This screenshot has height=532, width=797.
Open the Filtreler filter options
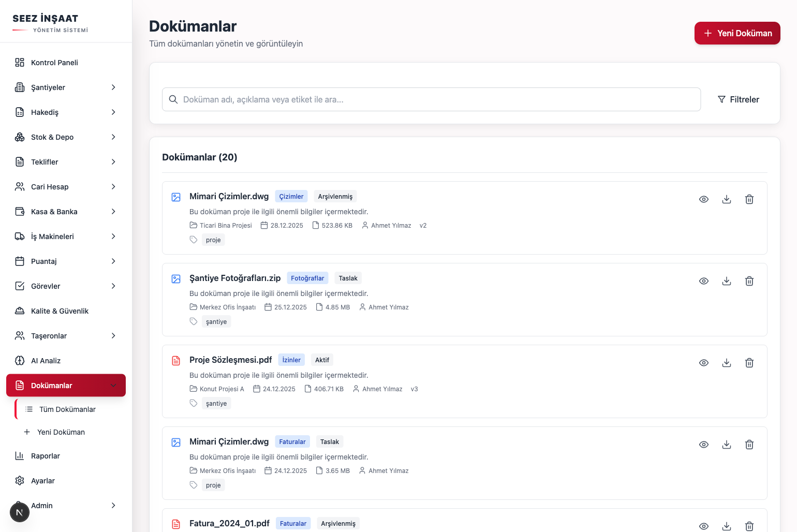click(738, 99)
